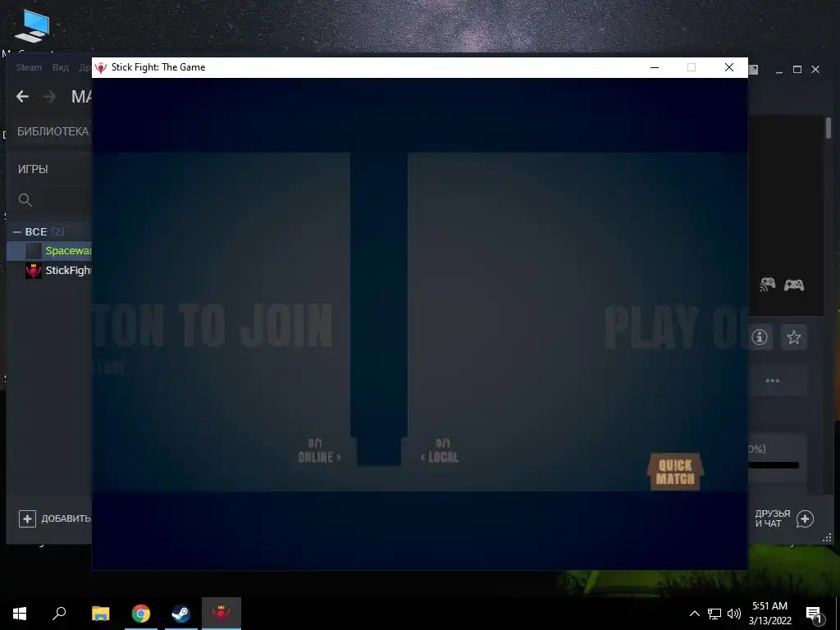Click the game info icon in Steam

point(760,337)
